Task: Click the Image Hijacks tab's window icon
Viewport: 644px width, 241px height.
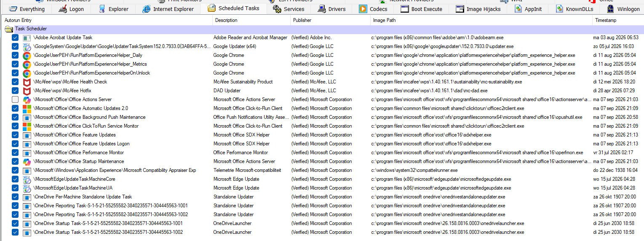Action: pos(460,9)
